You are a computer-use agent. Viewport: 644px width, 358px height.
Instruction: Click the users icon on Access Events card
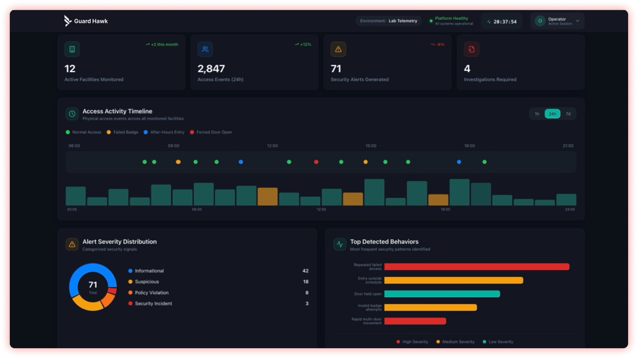tap(205, 49)
